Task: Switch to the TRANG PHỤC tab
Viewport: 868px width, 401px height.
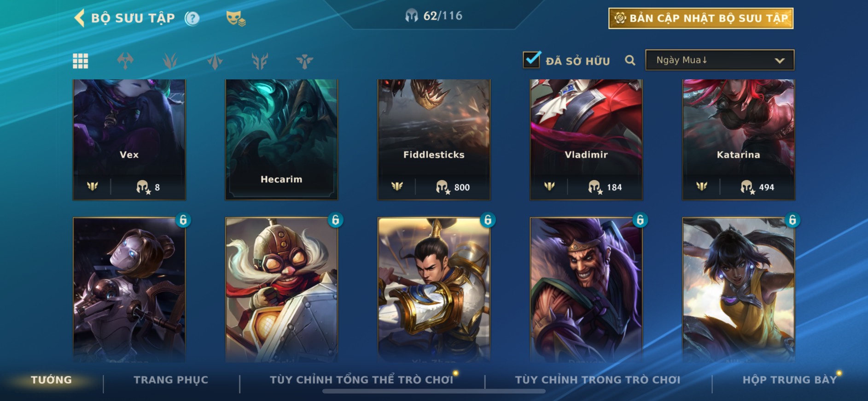Action: coord(171,380)
